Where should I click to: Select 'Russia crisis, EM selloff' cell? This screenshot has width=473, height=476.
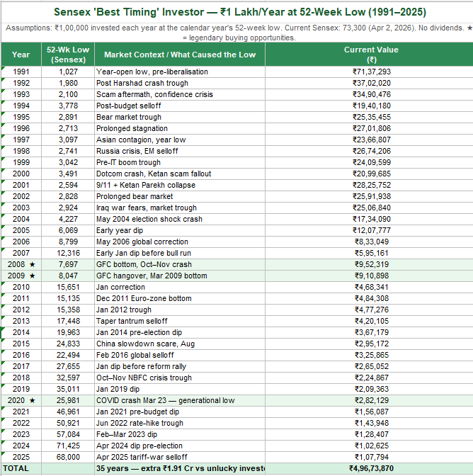[180, 151]
